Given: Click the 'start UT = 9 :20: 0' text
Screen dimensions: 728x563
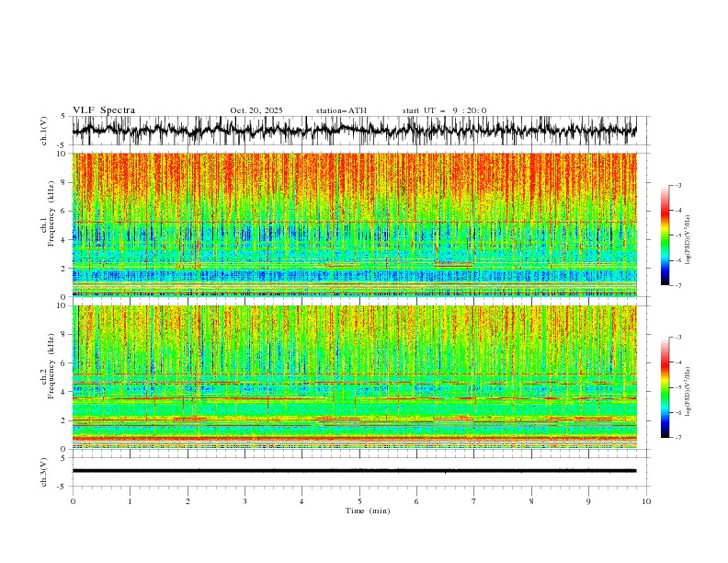Looking at the screenshot, I should [x=444, y=110].
